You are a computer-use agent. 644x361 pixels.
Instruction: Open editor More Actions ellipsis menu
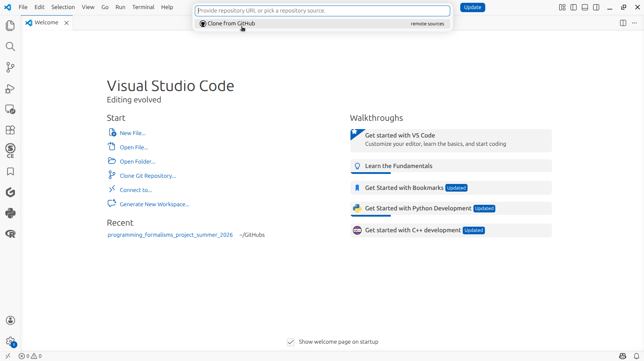tap(634, 23)
